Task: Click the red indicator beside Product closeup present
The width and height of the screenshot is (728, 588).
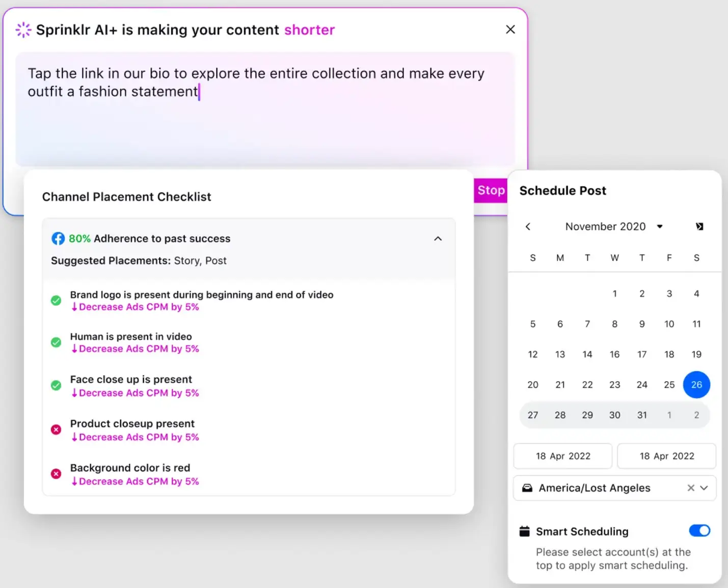Action: click(56, 430)
